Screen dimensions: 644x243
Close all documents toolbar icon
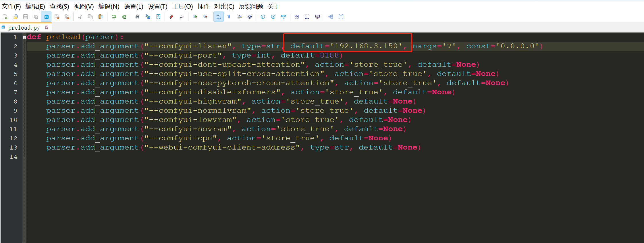click(x=67, y=17)
